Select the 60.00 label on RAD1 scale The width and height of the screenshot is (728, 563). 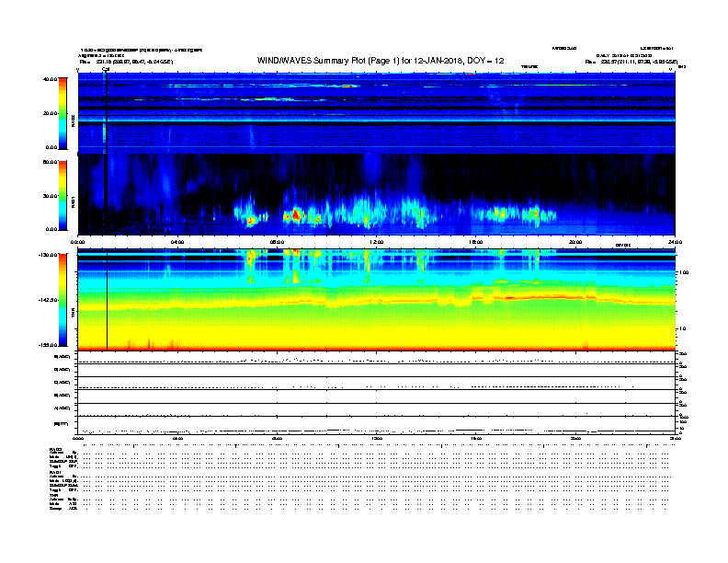[50, 162]
